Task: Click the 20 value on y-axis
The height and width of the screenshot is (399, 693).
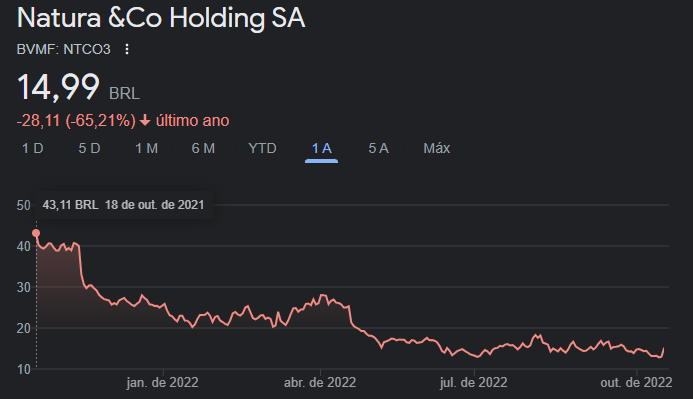Action: pos(24,329)
